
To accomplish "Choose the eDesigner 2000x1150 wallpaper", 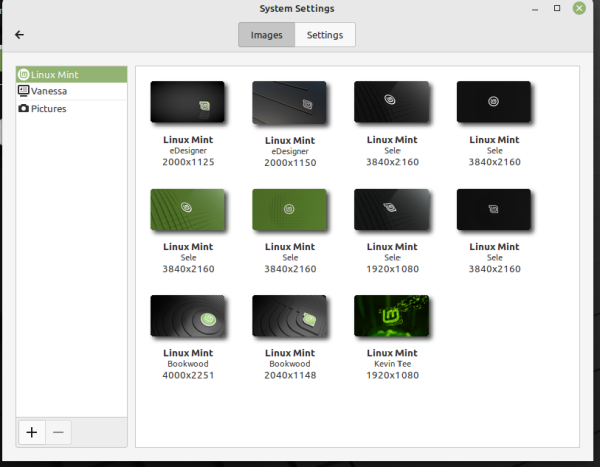I will coord(290,102).
